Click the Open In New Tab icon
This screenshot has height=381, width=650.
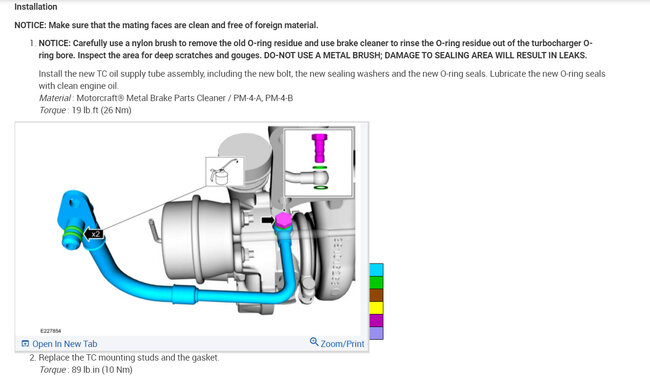(25, 344)
